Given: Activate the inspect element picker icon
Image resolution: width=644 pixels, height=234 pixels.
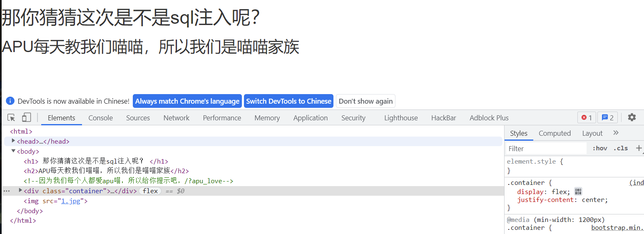Looking at the screenshot, I should pos(11,118).
